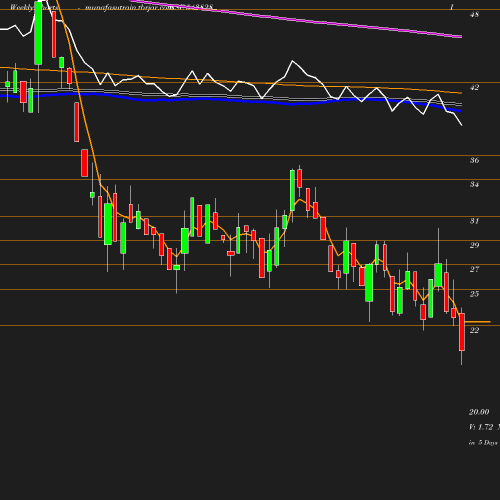The image size is (500, 500).
Task: Click the 22 price axis label
Action: 474,330
